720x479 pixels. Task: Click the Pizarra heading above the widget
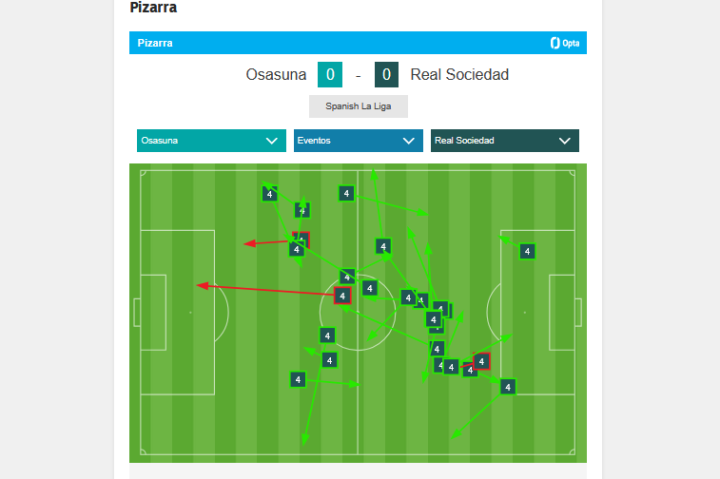tap(154, 8)
